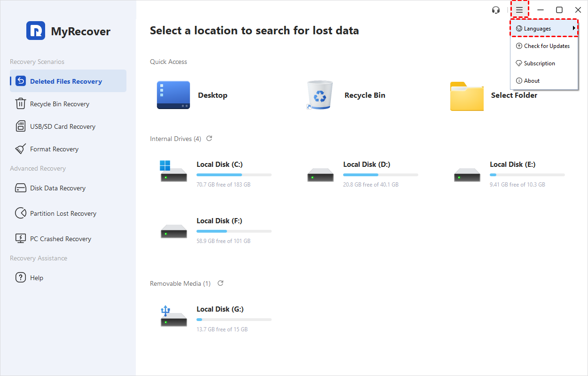Switch to Recycle Bin Recovery

pos(59,104)
